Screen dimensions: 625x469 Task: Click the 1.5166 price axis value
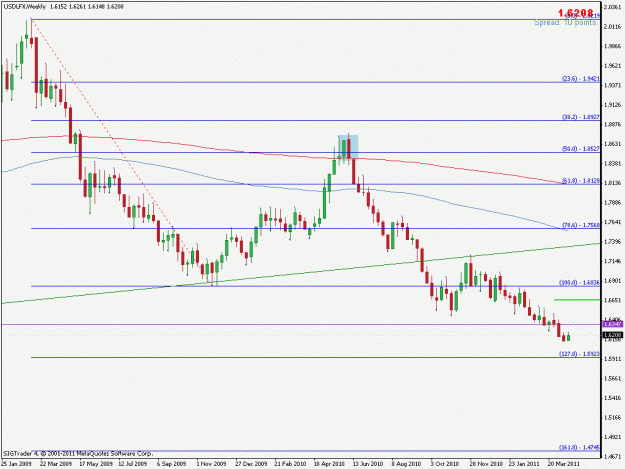pyautogui.click(x=613, y=418)
